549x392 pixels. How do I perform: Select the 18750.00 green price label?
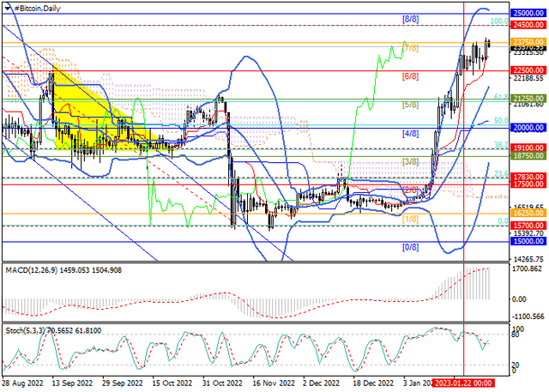click(528, 156)
